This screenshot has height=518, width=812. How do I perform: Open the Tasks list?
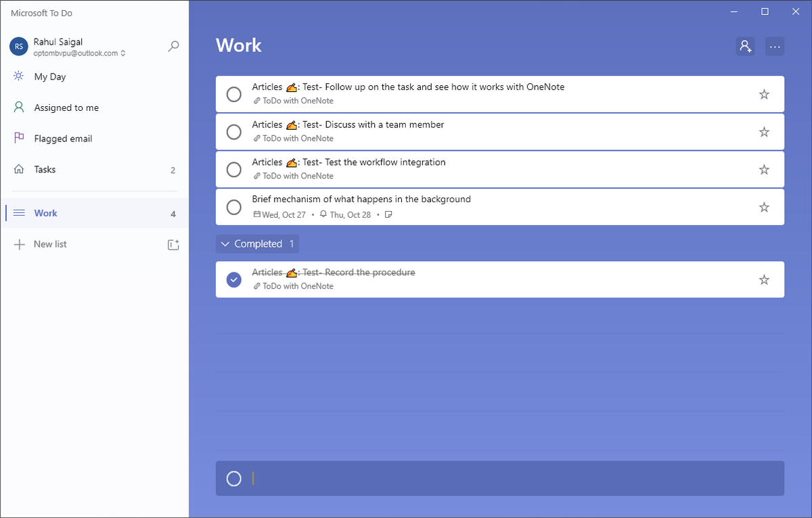pos(95,169)
